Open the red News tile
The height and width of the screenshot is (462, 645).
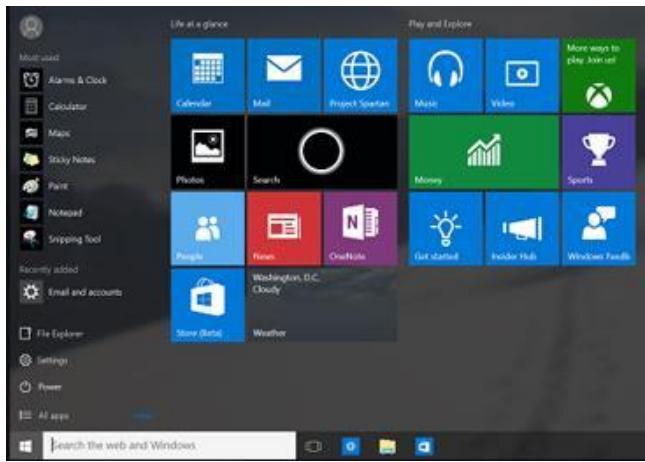tap(284, 229)
